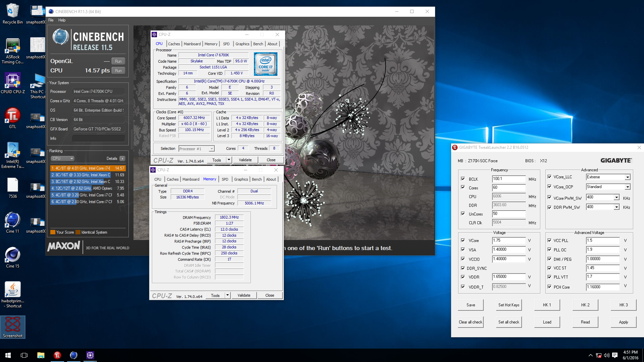Image resolution: width=644 pixels, height=362 pixels.
Task: Toggle the VCCIO checkbox
Action: pyautogui.click(x=463, y=259)
